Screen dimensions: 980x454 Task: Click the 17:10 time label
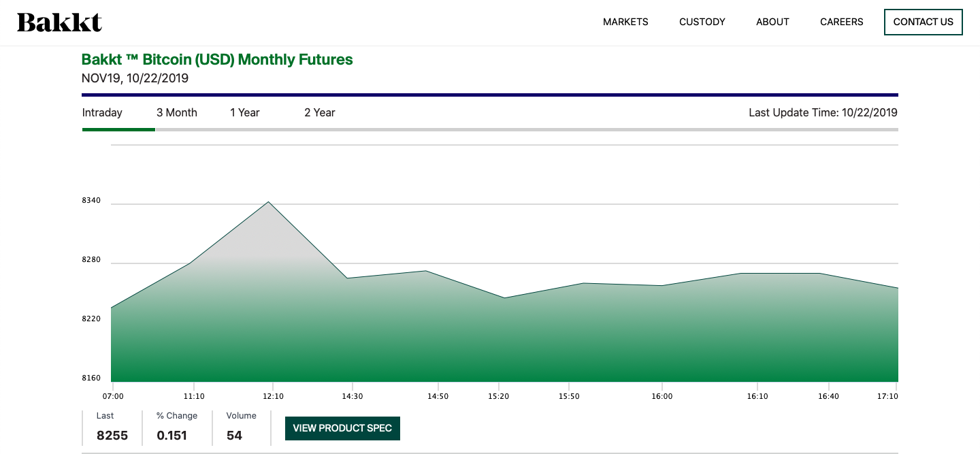(887, 396)
